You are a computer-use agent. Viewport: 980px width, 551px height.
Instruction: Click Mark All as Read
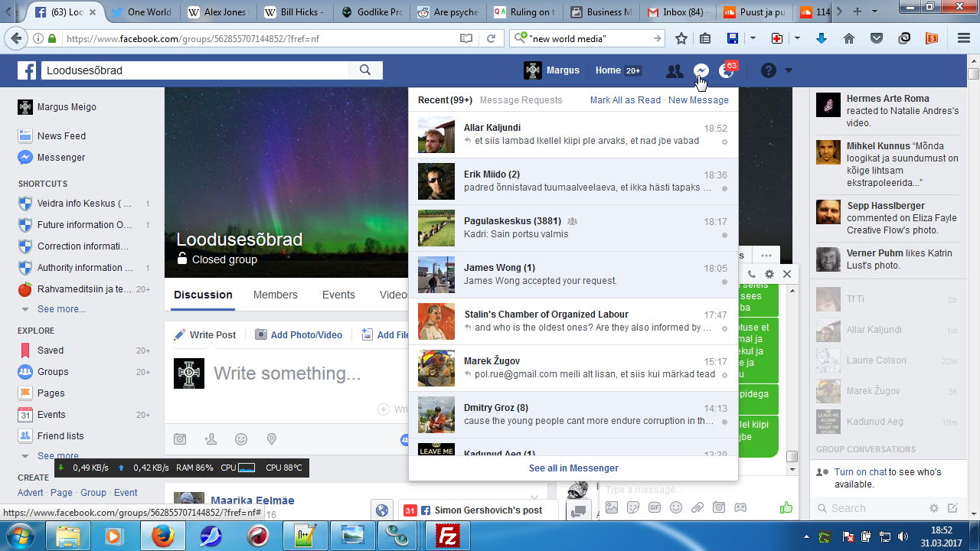point(625,100)
